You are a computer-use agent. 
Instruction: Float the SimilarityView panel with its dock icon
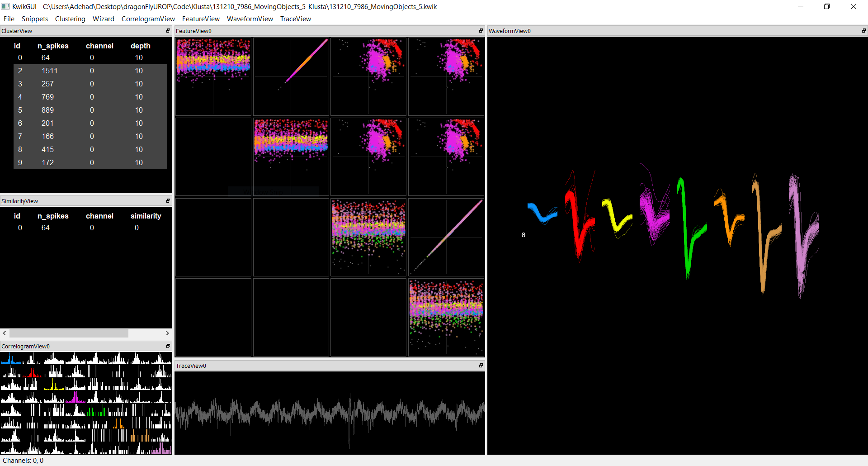[x=168, y=201]
